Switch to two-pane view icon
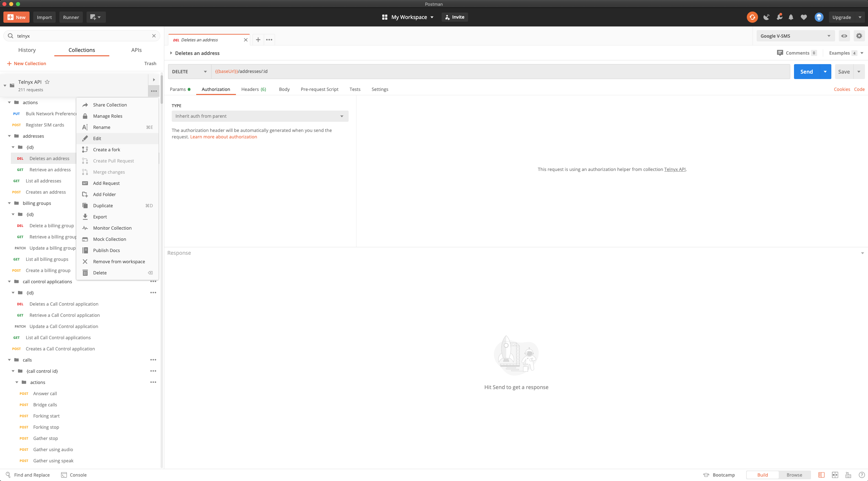Image resolution: width=868 pixels, height=481 pixels. pyautogui.click(x=835, y=475)
